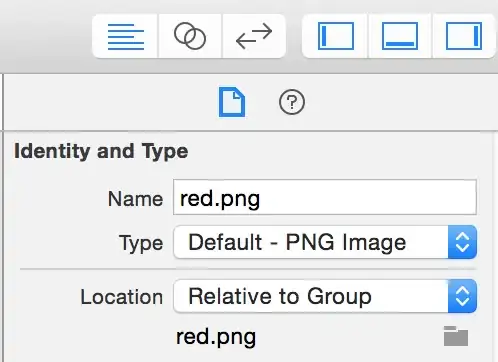498x362 pixels.
Task: Click the Name field containing red.png
Action: [325, 197]
